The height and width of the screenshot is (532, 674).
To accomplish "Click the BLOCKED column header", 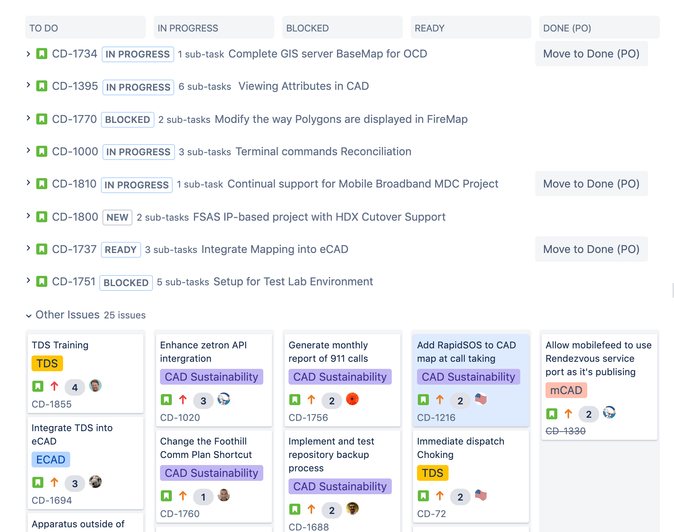I will [342, 28].
